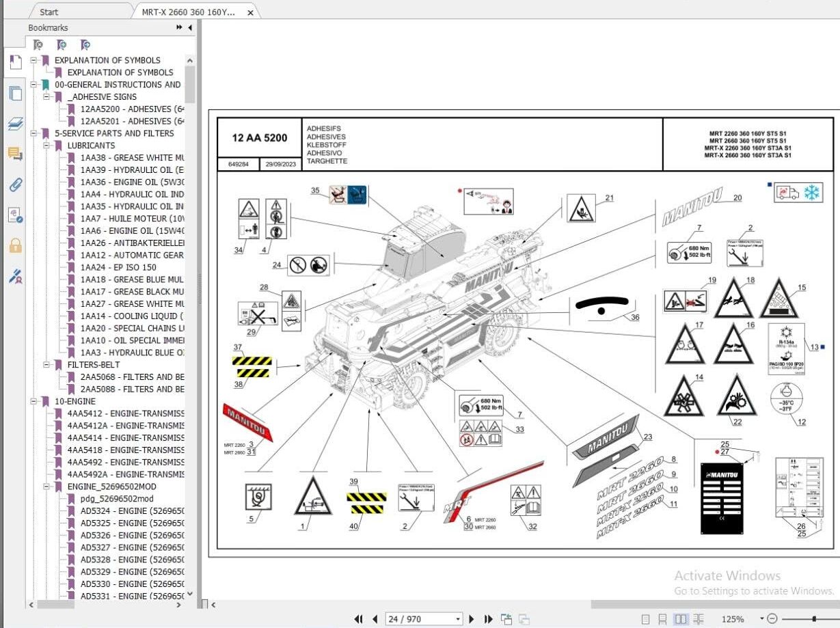
Task: Switch to the Start tab
Action: (49, 12)
